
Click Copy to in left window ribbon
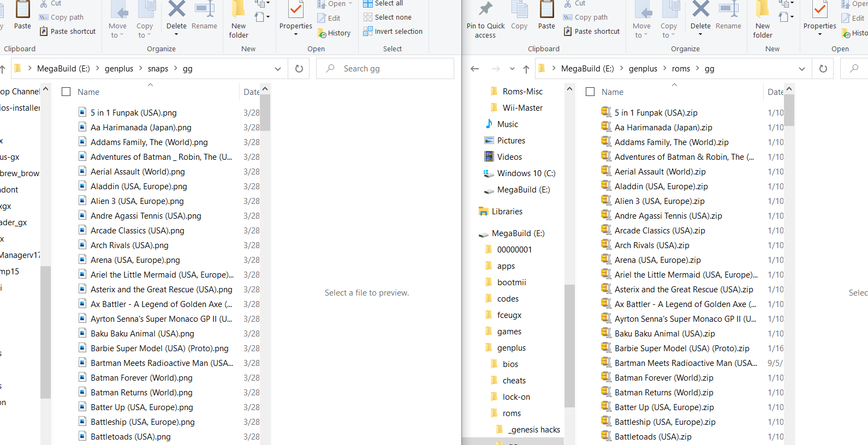145,20
